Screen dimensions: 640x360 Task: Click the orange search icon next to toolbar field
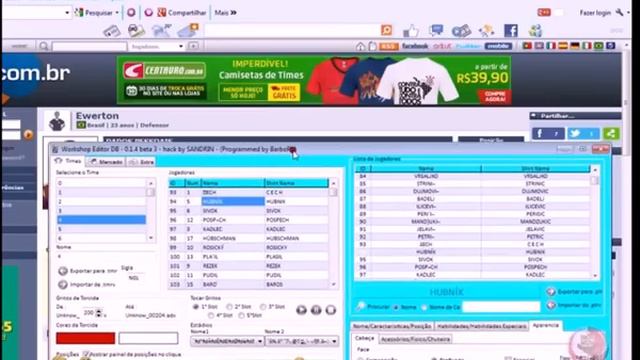[x=386, y=30]
